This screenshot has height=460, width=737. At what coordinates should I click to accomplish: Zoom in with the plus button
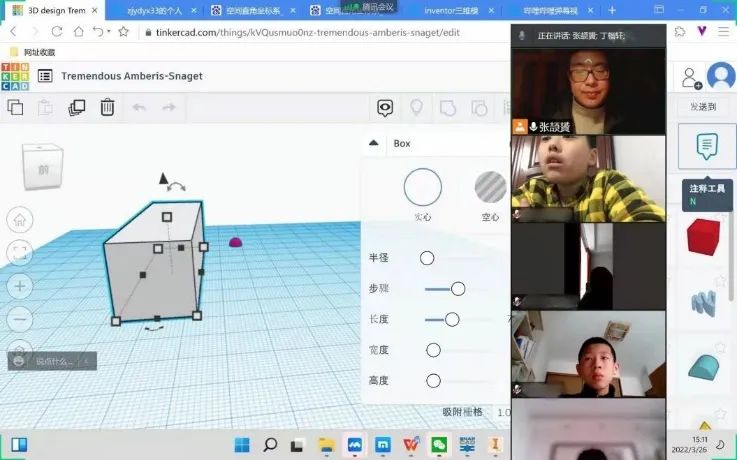[20, 286]
